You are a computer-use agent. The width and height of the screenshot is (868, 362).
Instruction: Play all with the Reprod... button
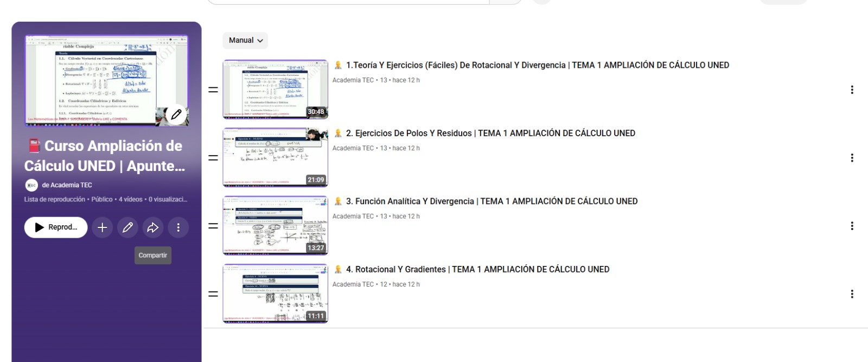(x=56, y=227)
